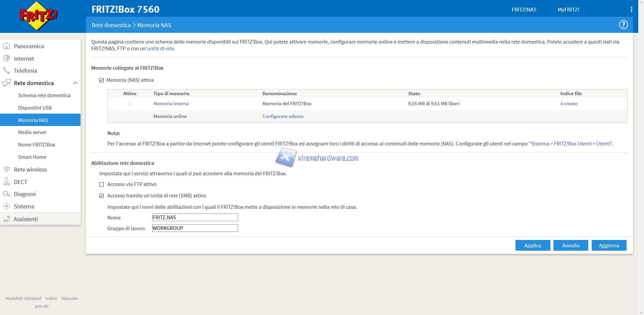This screenshot has height=315, width=644.
Task: Click the Telefonia phone icon
Action: (x=6, y=71)
